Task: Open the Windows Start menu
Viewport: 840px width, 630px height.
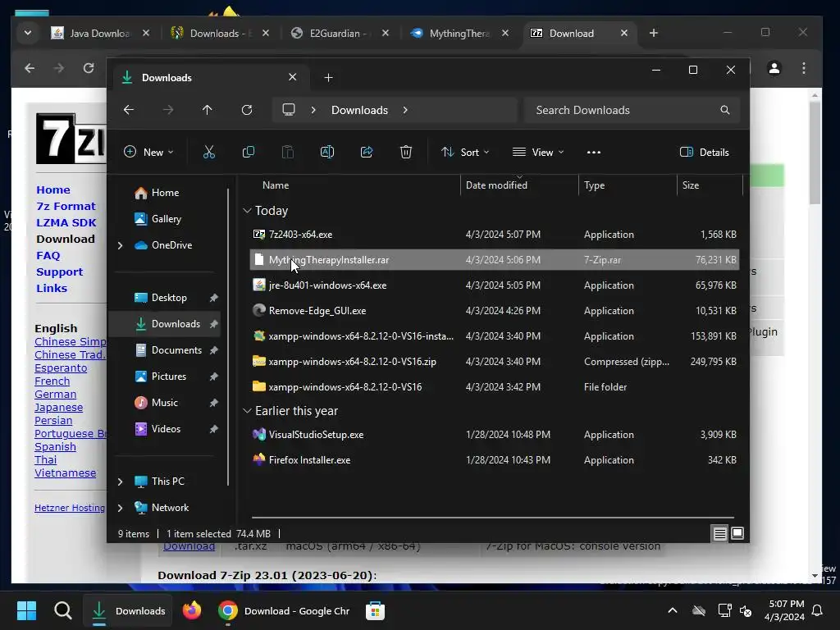Action: click(27, 610)
